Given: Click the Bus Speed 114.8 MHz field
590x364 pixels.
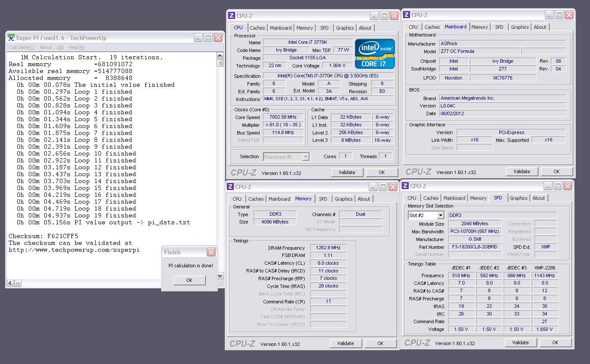Looking at the screenshot, I should [284, 132].
